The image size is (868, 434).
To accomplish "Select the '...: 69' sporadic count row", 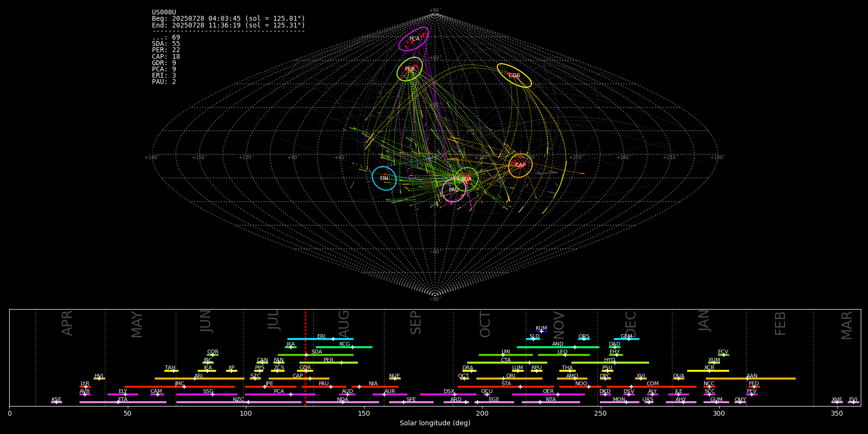I will [166, 38].
